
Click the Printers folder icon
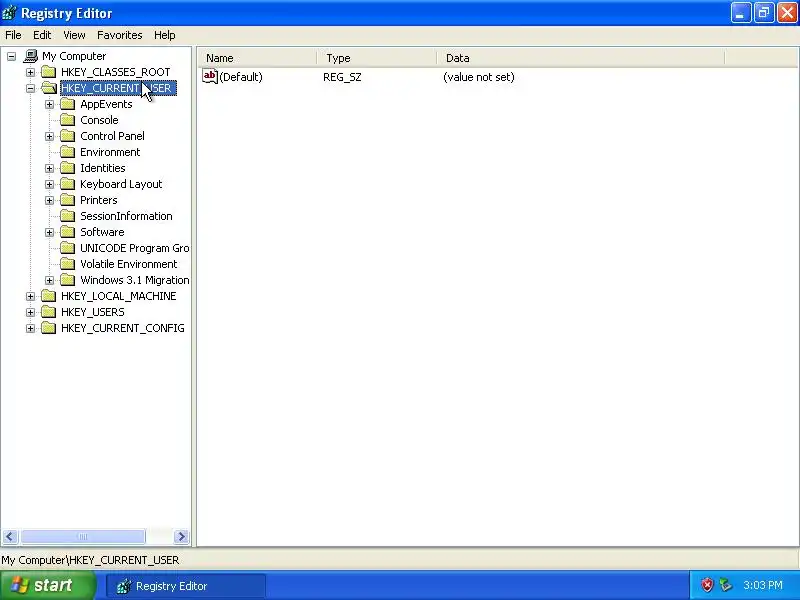tap(67, 200)
